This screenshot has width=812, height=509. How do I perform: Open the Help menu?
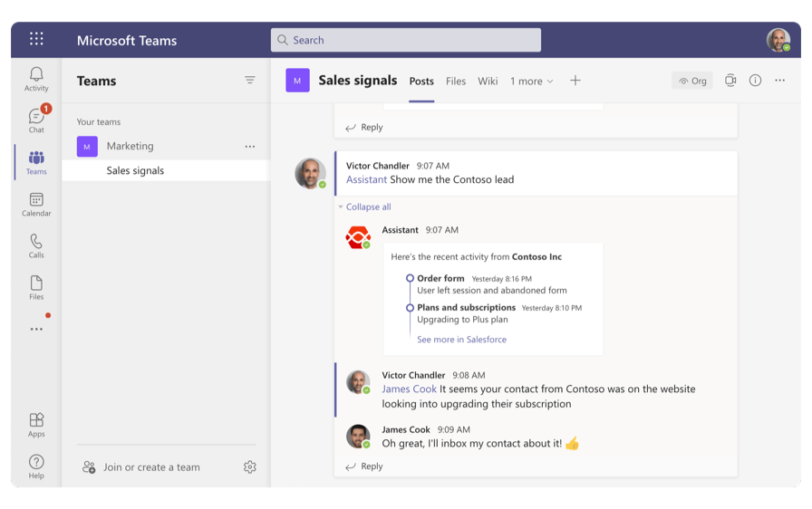(36, 466)
